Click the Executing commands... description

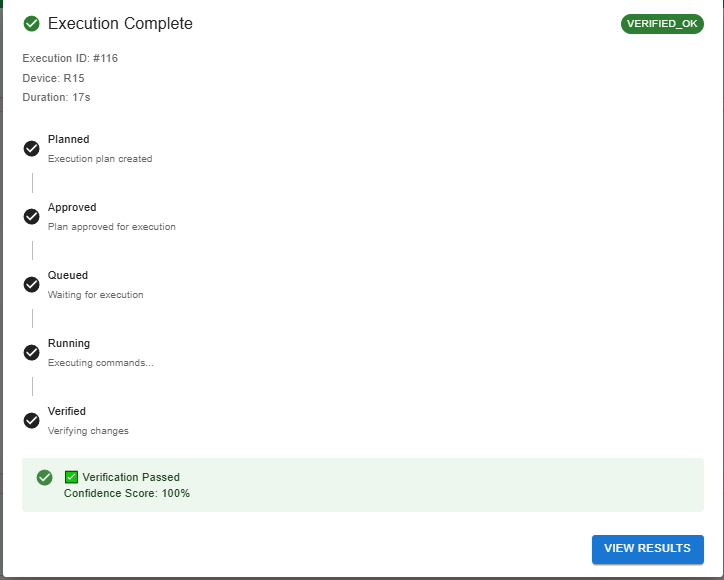pyautogui.click(x=101, y=363)
